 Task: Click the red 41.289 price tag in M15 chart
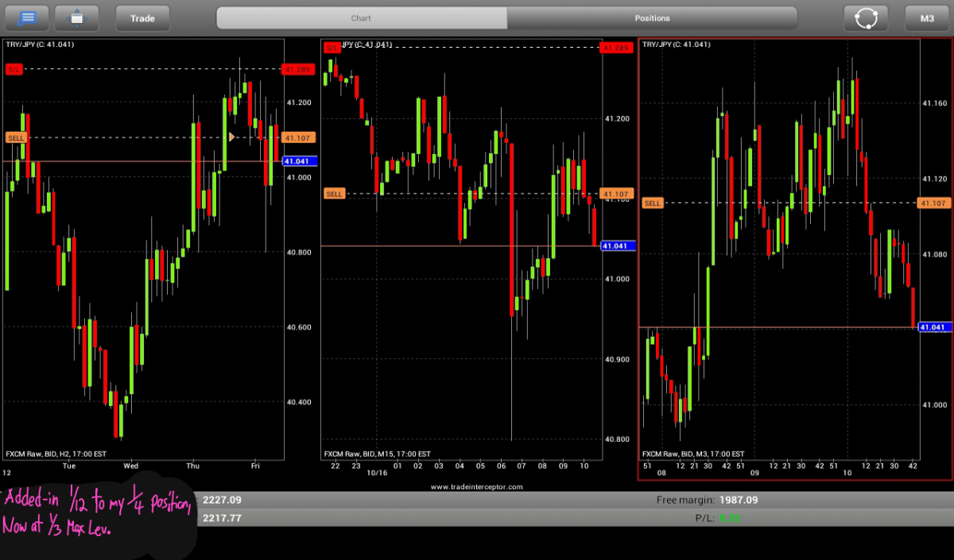pos(617,48)
